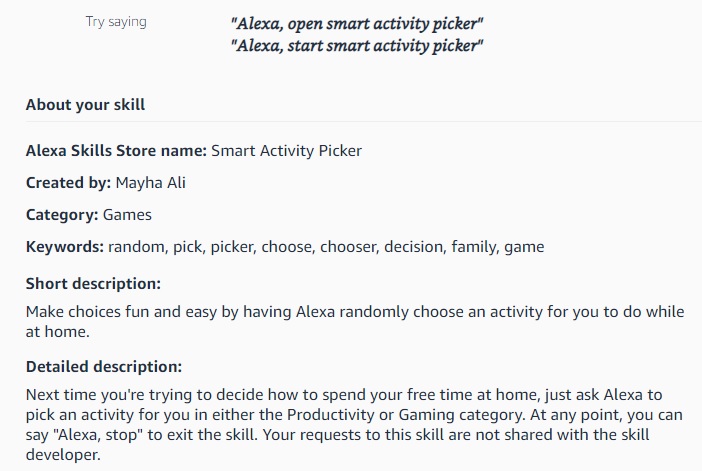Click the "Try saying" label
Image resolution: width=702 pixels, height=471 pixels.
tap(116, 22)
